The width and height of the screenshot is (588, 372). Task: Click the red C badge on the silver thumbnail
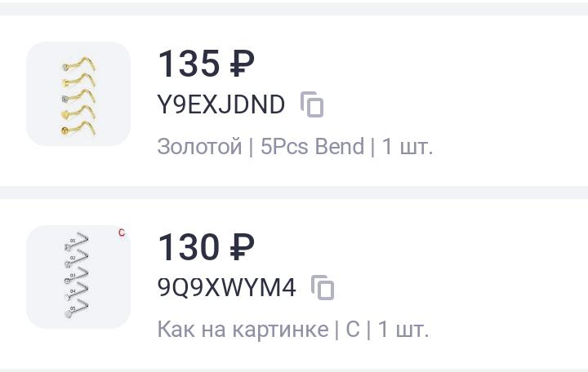pyautogui.click(x=122, y=233)
